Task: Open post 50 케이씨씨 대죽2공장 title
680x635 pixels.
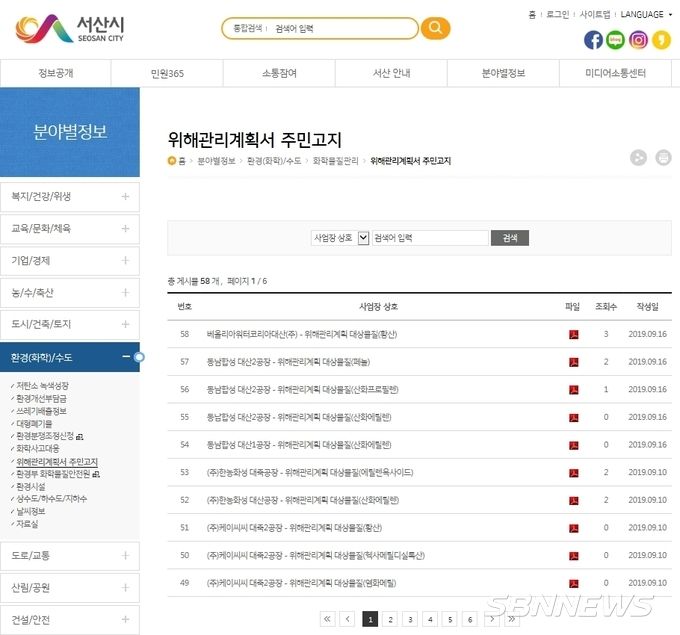Action: tap(315, 555)
